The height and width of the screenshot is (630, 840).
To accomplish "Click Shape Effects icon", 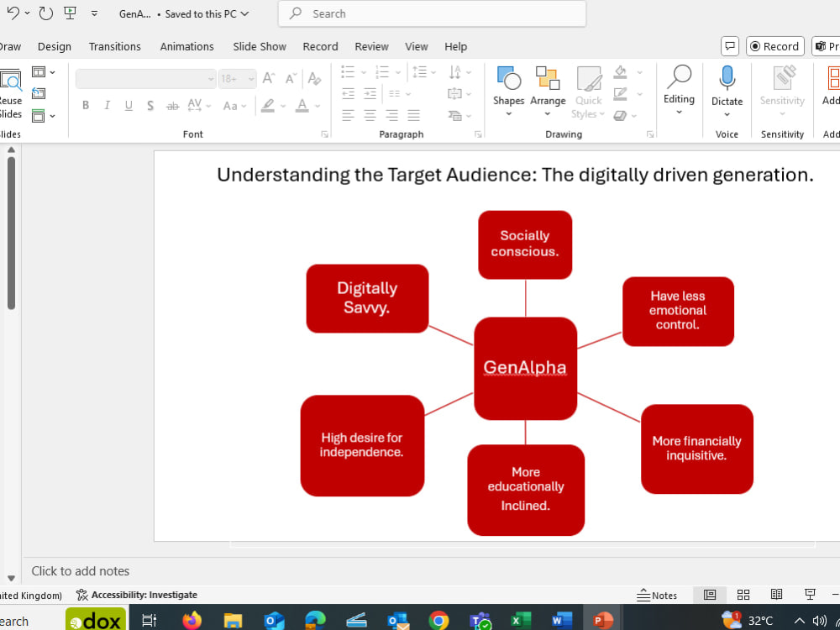I will [621, 116].
